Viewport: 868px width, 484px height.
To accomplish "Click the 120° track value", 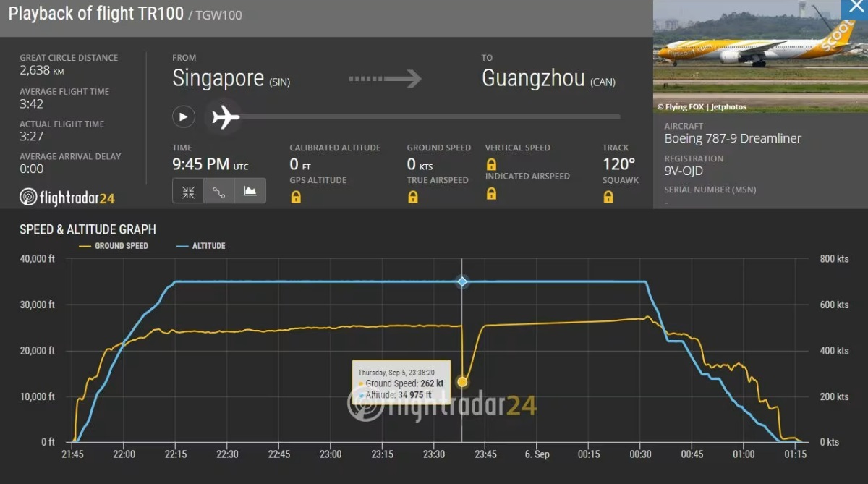I will click(618, 164).
